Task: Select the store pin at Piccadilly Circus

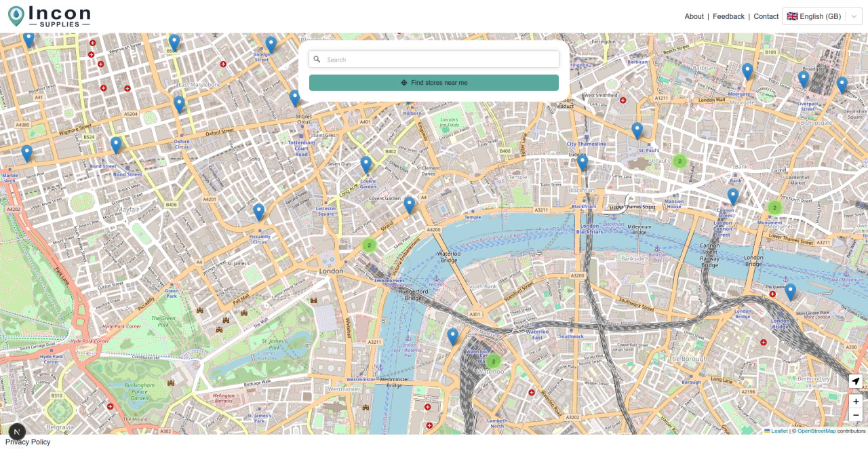Action: point(258,212)
